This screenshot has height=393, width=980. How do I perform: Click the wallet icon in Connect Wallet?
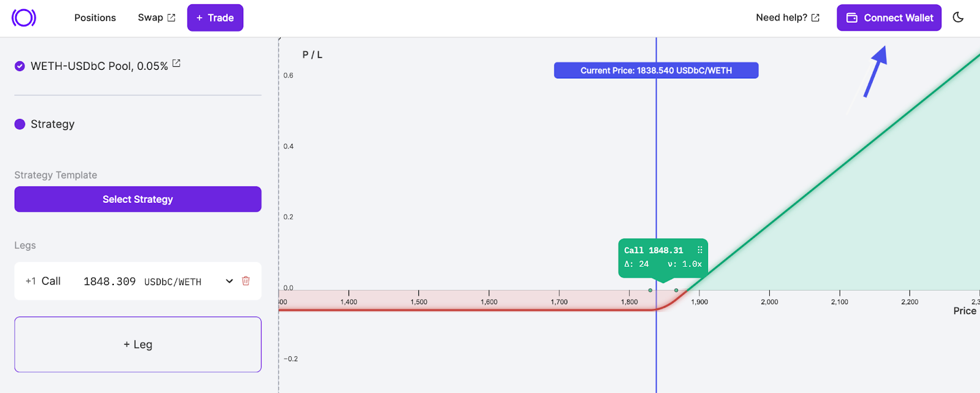pos(851,18)
